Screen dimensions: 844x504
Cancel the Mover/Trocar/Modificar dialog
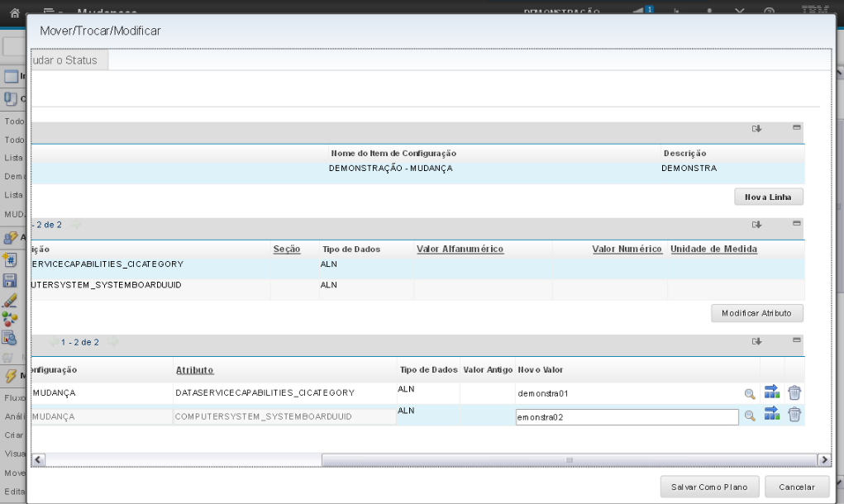coord(796,487)
